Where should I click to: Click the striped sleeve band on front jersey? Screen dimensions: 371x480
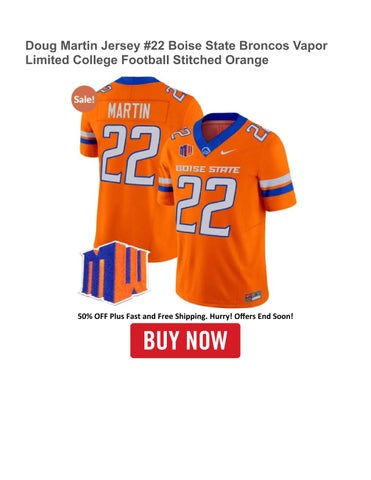tap(276, 185)
